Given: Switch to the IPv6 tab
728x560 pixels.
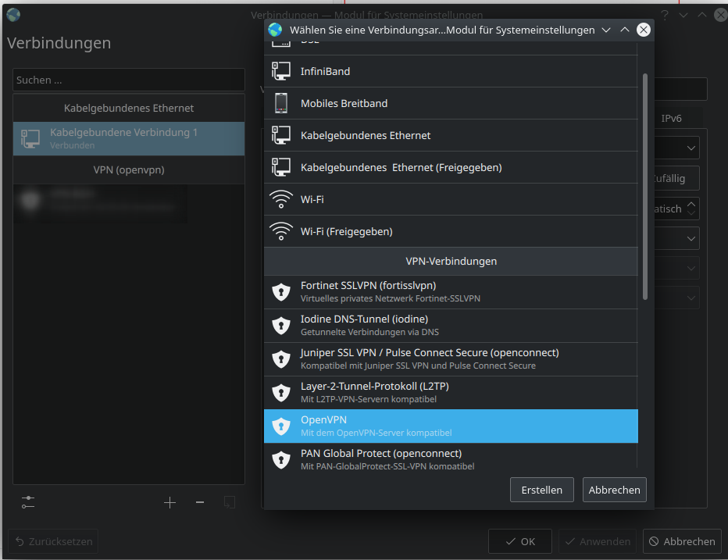Looking at the screenshot, I should click(x=671, y=119).
